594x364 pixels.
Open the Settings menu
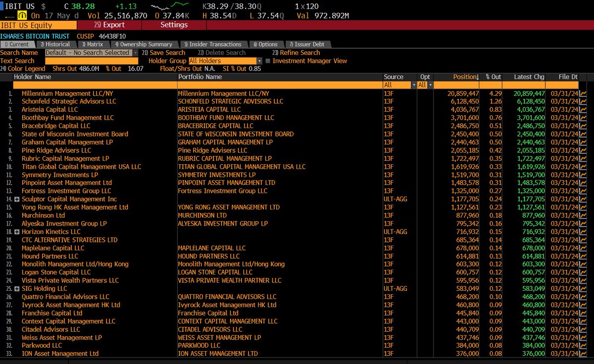174,25
